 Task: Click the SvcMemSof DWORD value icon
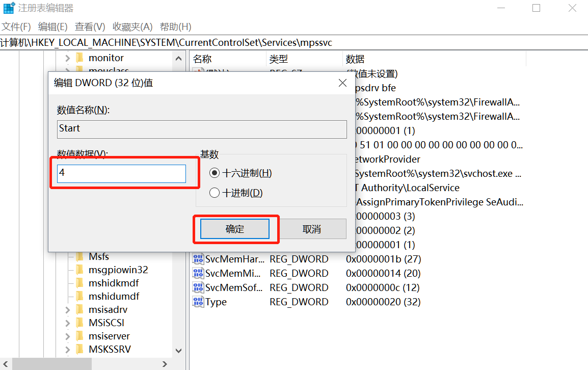198,287
